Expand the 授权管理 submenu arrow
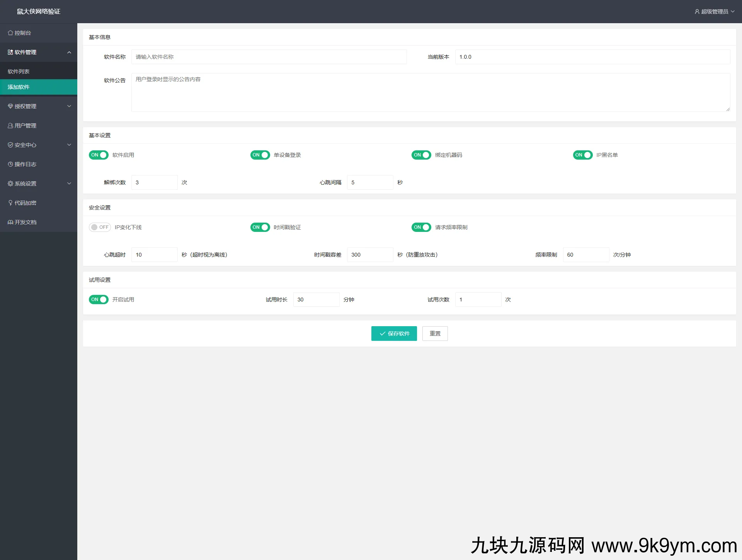Image resolution: width=742 pixels, height=560 pixels. point(69,106)
